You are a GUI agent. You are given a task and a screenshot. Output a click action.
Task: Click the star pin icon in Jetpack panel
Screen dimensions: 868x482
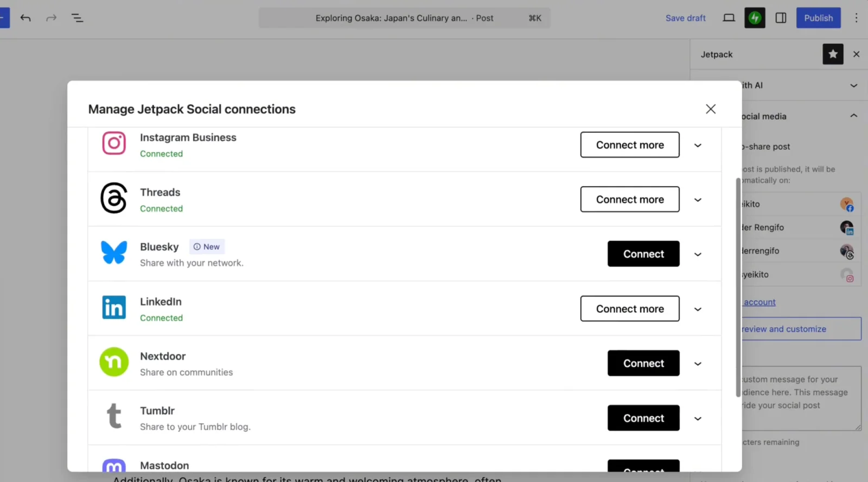[x=833, y=54]
